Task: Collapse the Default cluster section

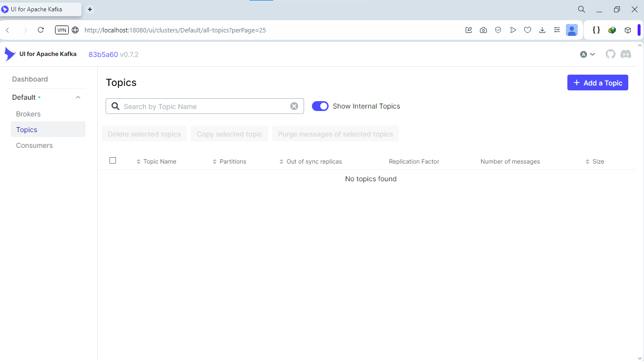Action: pyautogui.click(x=78, y=97)
